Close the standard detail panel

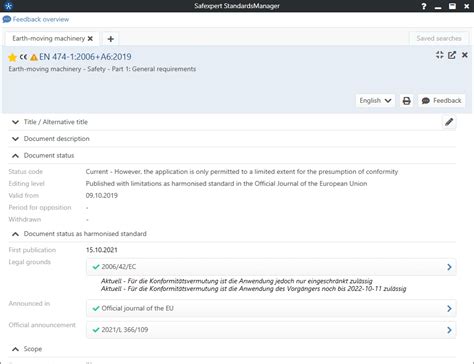(465, 55)
